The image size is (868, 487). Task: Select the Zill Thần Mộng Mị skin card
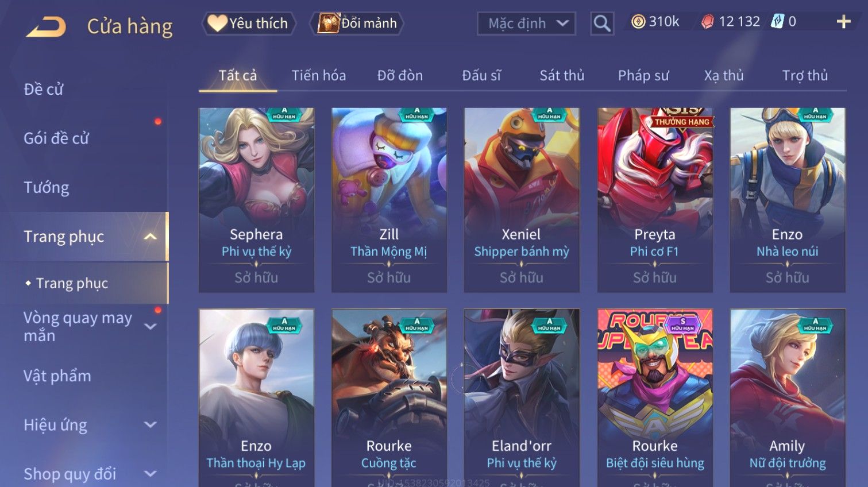click(389, 200)
